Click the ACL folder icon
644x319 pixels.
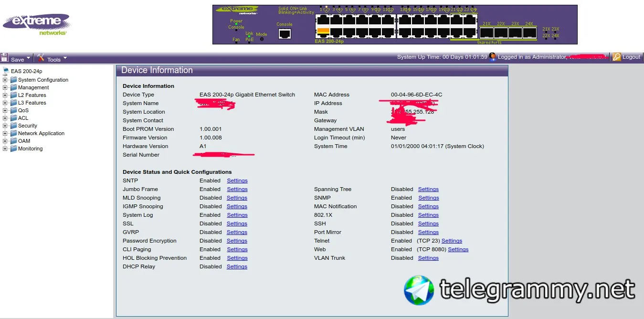click(x=13, y=118)
